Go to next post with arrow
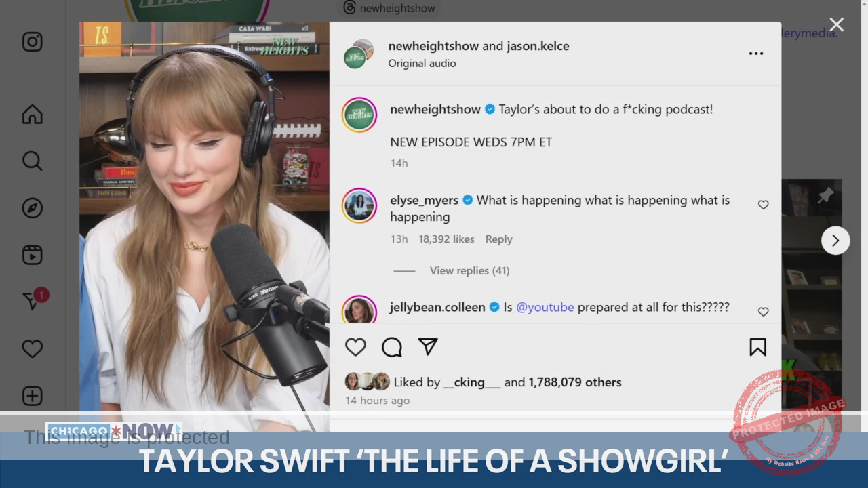 click(835, 241)
